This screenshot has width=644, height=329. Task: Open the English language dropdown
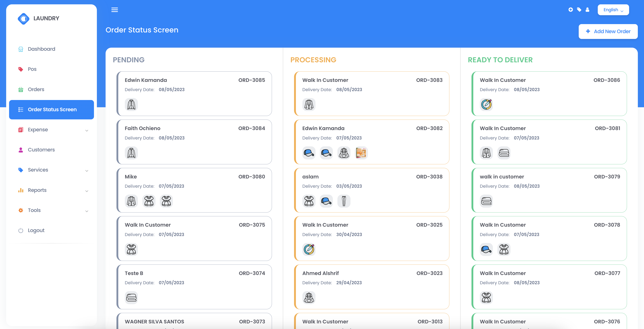(613, 10)
